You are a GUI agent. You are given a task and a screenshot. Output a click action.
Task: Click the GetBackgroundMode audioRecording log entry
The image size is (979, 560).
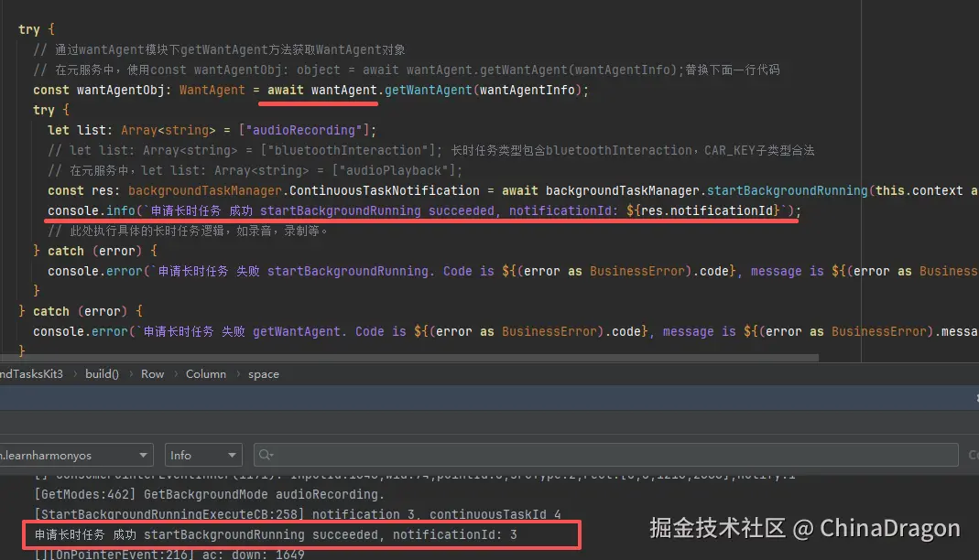[x=211, y=493]
